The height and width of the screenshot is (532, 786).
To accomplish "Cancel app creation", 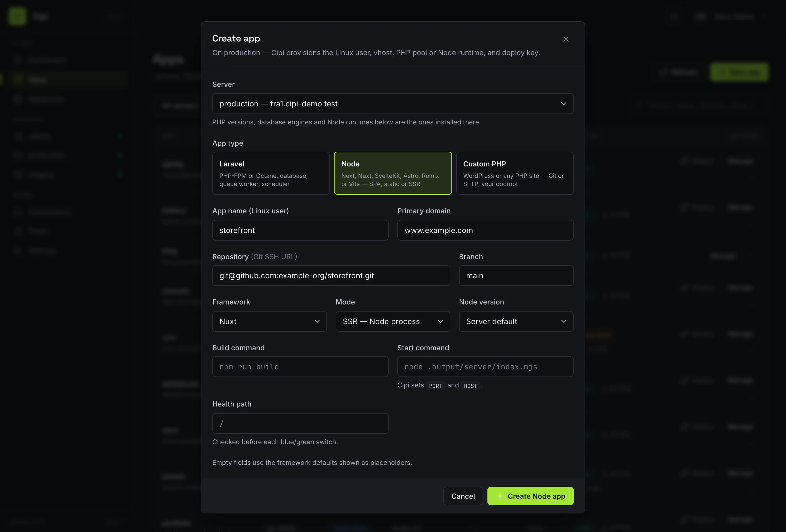I will point(463,496).
